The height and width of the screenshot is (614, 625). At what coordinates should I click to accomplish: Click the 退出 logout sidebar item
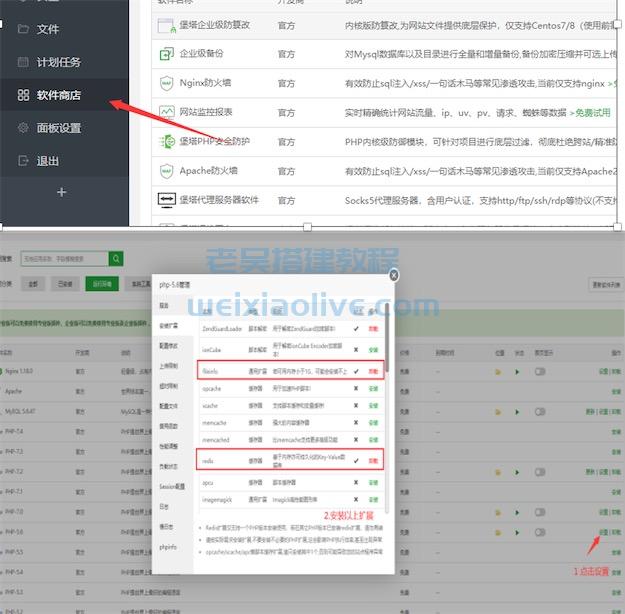[38, 161]
